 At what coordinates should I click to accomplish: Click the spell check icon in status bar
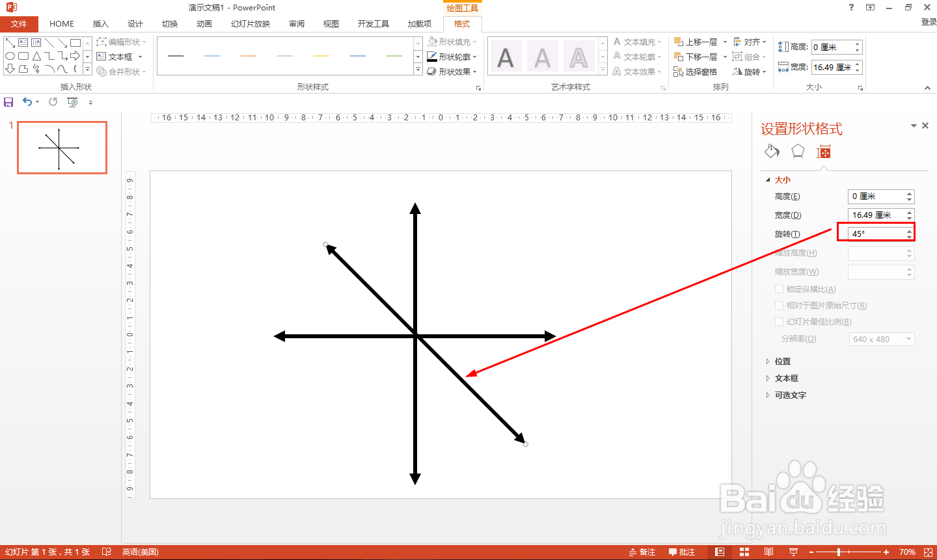point(107,552)
